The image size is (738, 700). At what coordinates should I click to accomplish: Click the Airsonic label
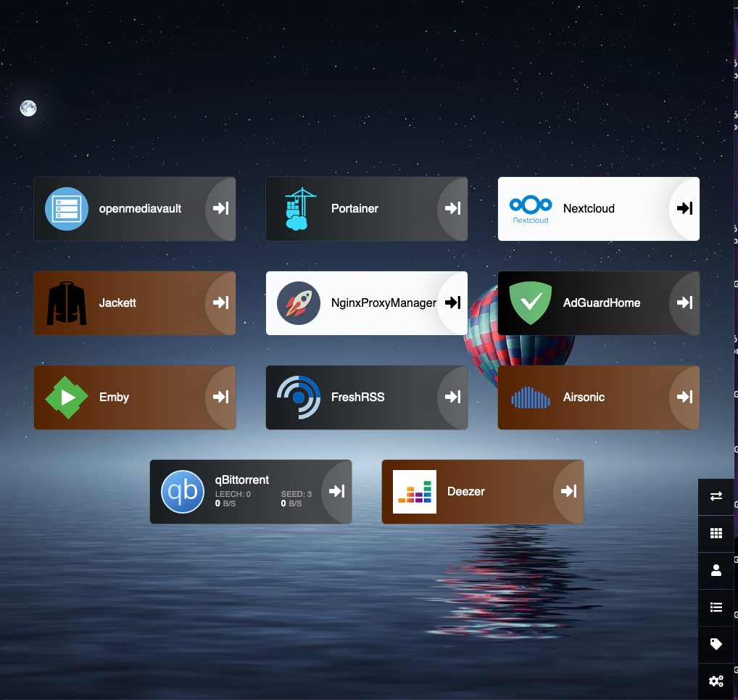point(584,397)
